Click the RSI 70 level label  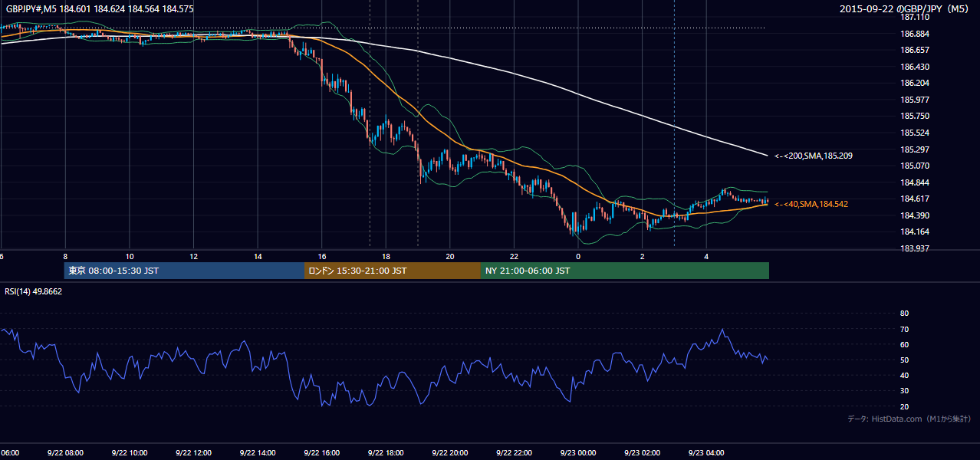tap(904, 329)
